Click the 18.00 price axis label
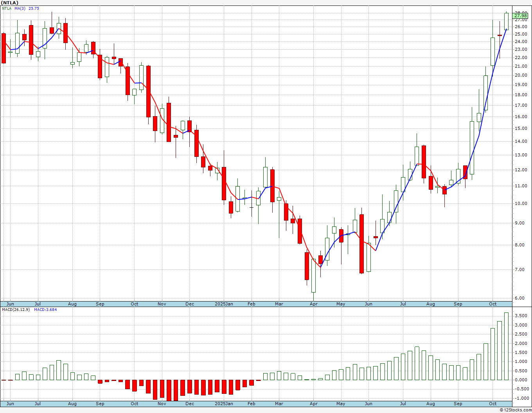The height and width of the screenshot is (413, 532). click(521, 95)
